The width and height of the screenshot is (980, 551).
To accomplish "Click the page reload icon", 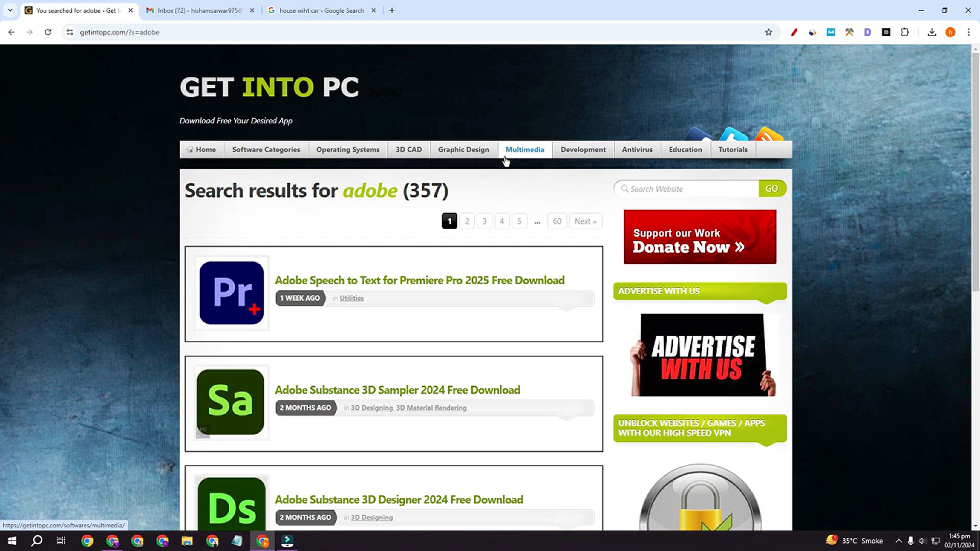I will pyautogui.click(x=48, y=32).
